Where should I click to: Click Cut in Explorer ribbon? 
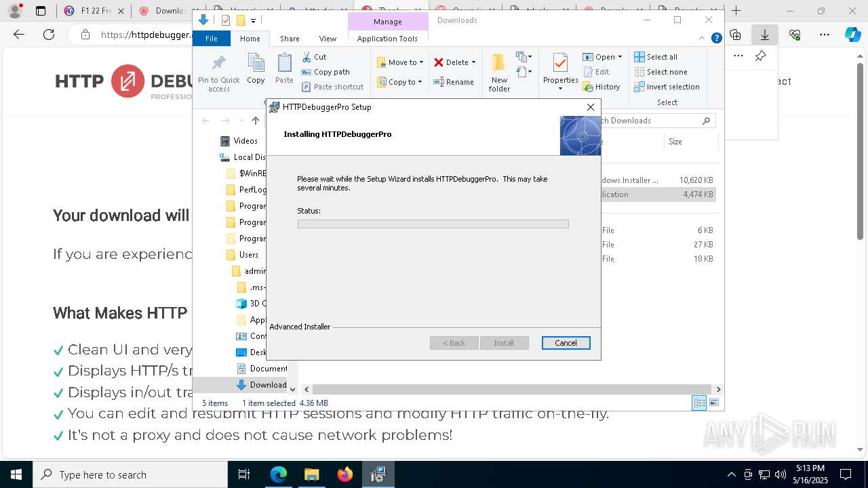314,57
